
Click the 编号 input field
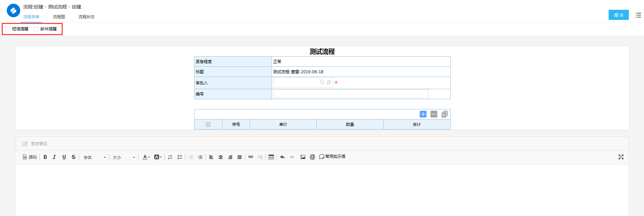pos(350,94)
